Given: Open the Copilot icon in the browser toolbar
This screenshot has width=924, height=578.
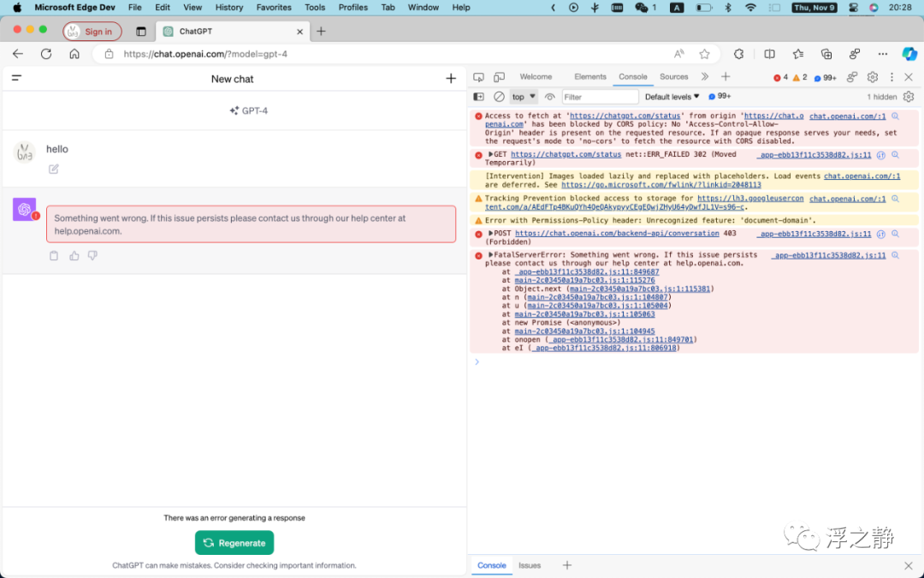Looking at the screenshot, I should pyautogui.click(x=909, y=54).
